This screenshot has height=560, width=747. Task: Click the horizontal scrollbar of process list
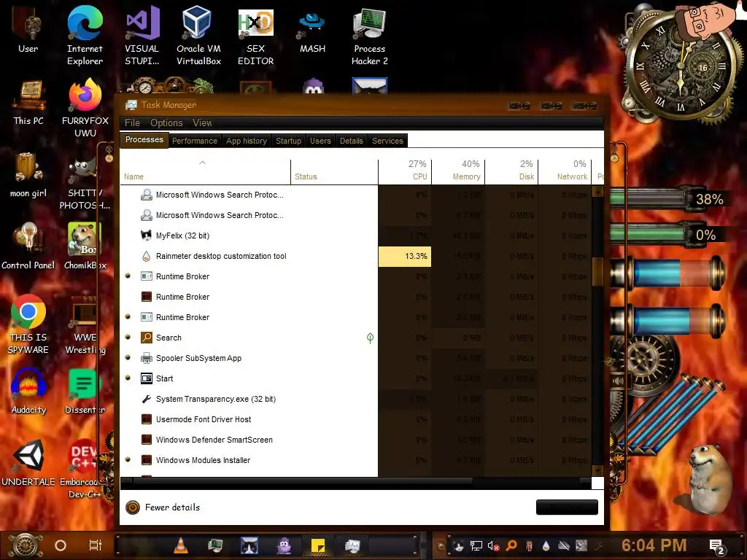303,481
